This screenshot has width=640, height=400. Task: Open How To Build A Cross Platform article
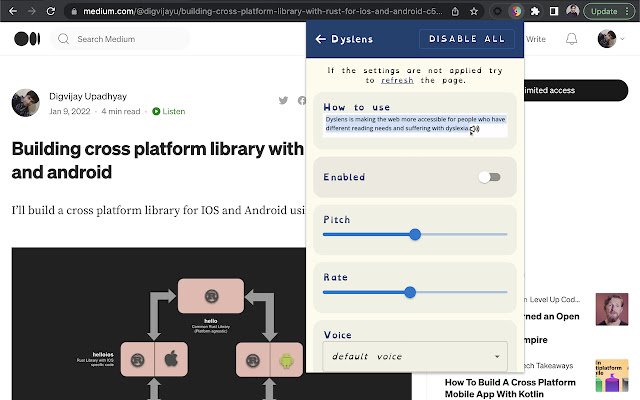(x=510, y=388)
